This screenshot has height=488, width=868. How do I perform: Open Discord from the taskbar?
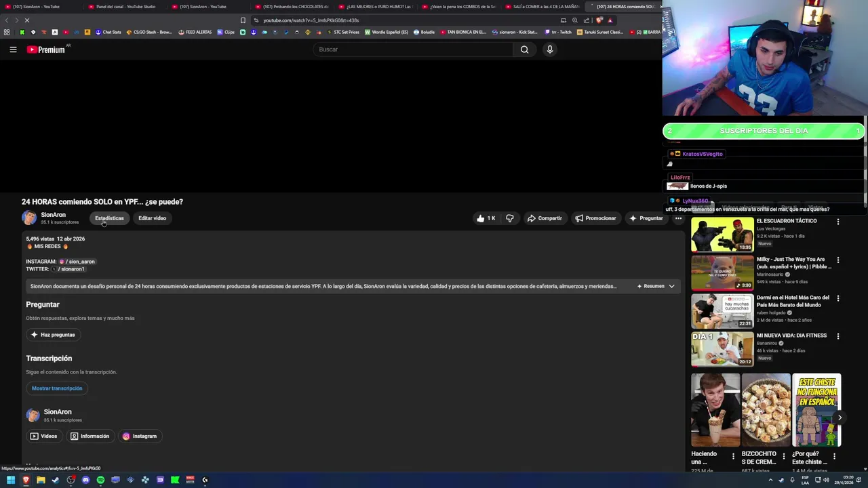[85, 480]
